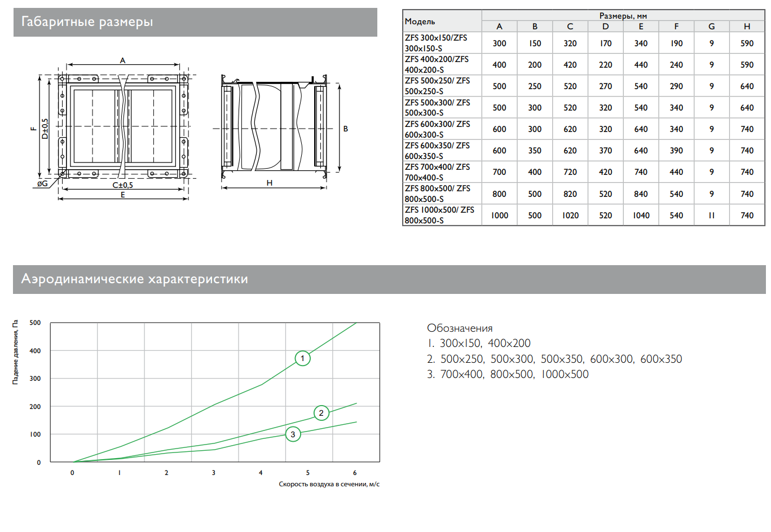The height and width of the screenshot is (532, 771).
Task: Click the 'øG' hole diameter label in the drawing
Action: [42, 183]
